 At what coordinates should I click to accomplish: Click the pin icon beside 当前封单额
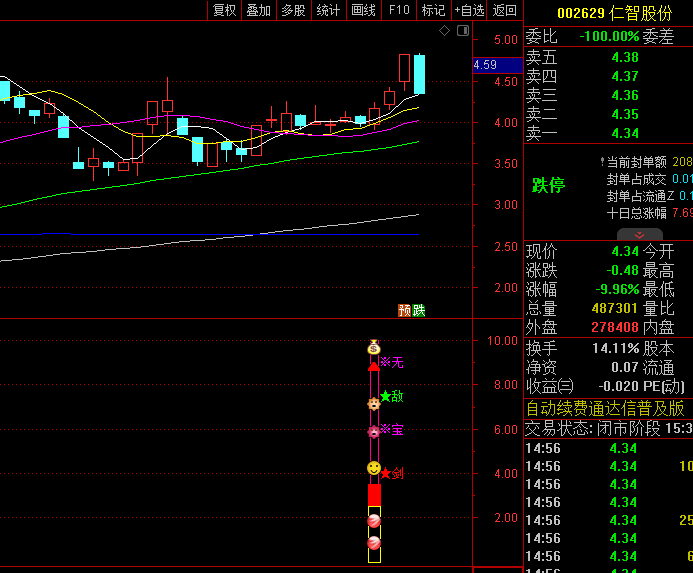coord(601,162)
